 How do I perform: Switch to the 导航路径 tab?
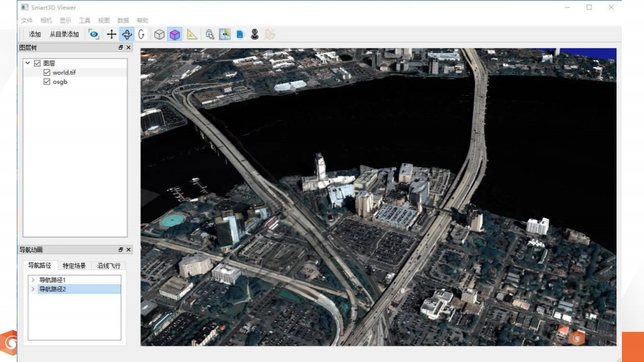pos(40,265)
